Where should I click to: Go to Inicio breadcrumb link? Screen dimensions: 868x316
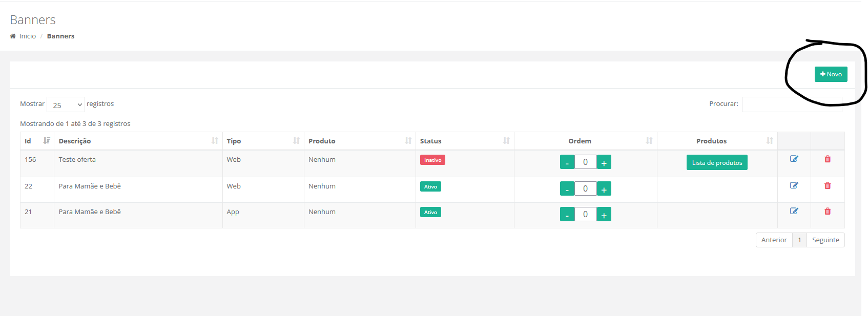[x=28, y=36]
